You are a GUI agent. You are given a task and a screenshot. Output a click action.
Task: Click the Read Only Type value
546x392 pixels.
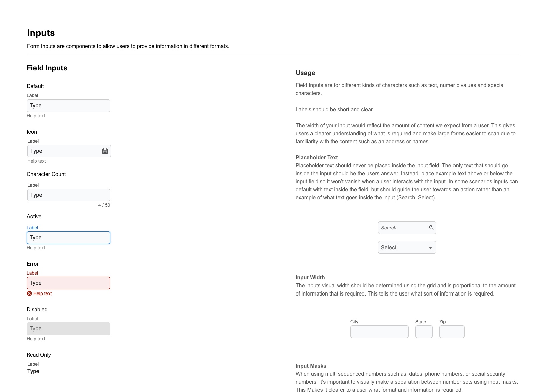(33, 371)
